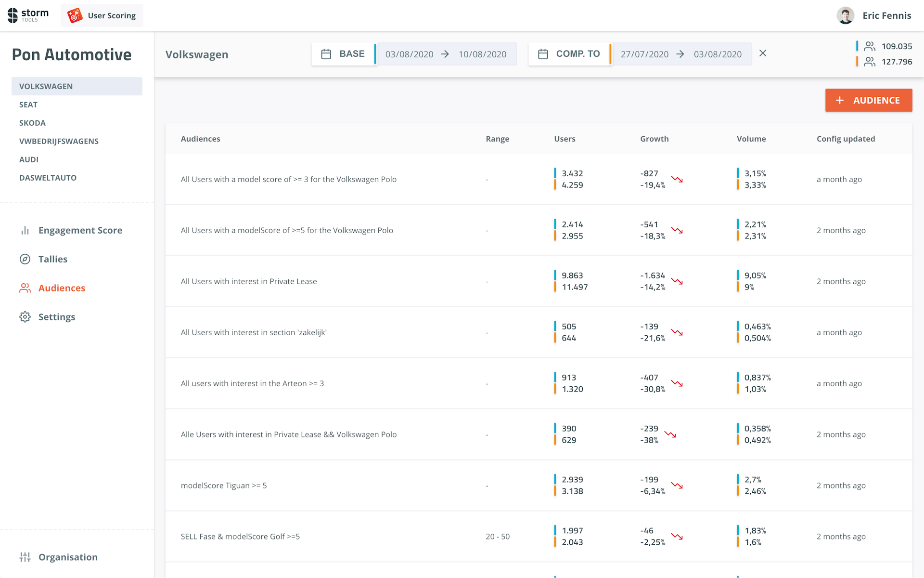This screenshot has height=578, width=924.
Task: Remove comparison with the X icon
Action: (763, 53)
